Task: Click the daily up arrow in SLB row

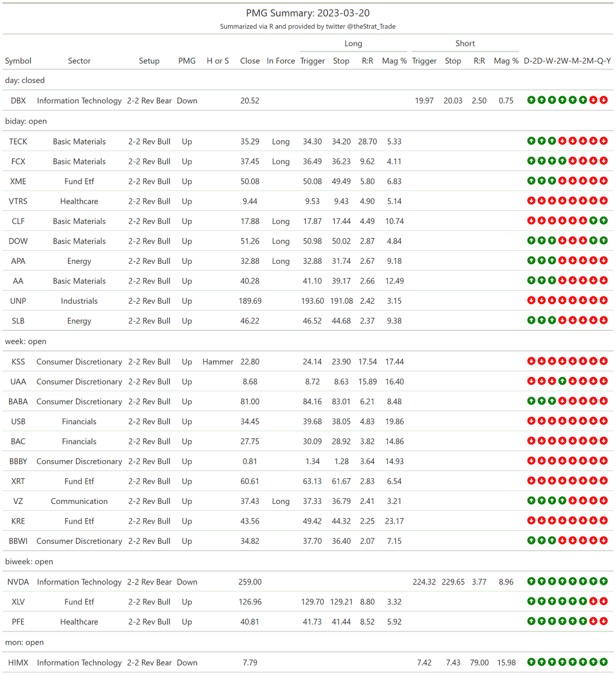Action: click(531, 321)
